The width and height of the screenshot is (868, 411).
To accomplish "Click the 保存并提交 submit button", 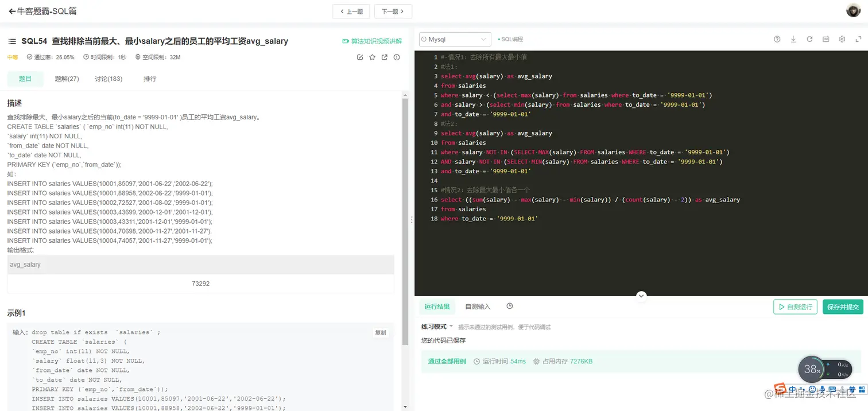I will coord(842,307).
